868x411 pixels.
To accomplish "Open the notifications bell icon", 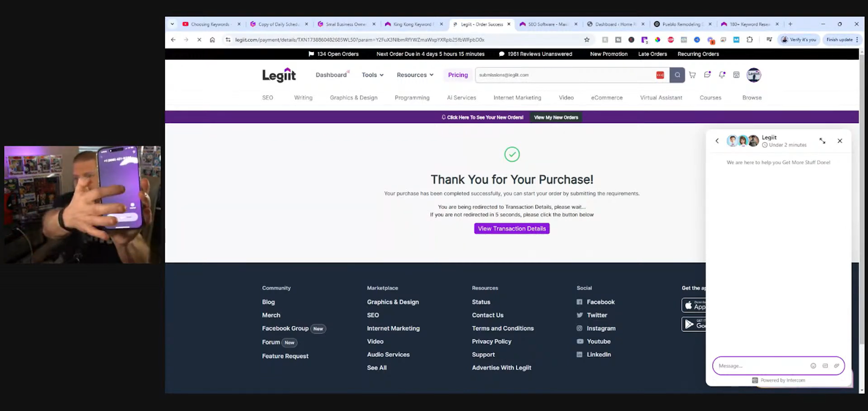I will tap(722, 75).
